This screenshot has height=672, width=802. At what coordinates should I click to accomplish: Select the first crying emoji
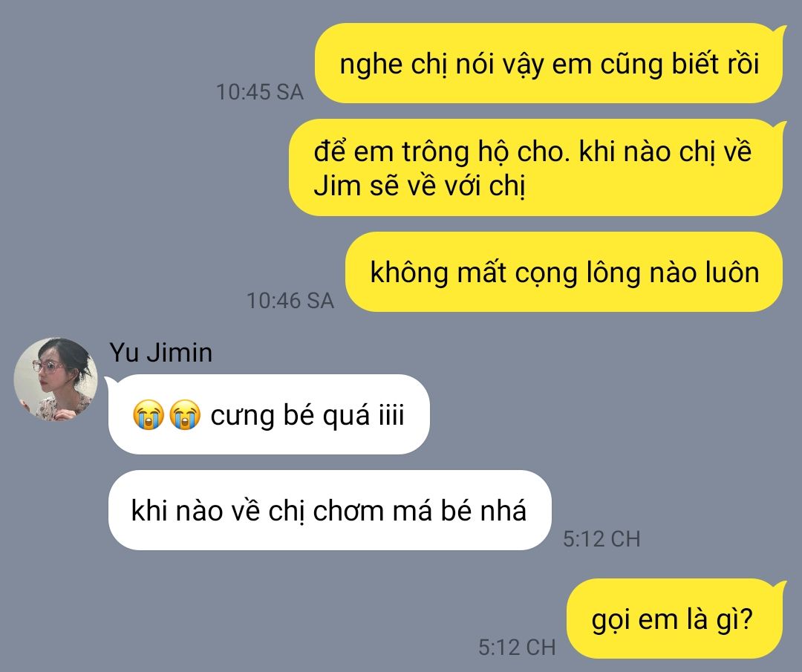click(149, 414)
